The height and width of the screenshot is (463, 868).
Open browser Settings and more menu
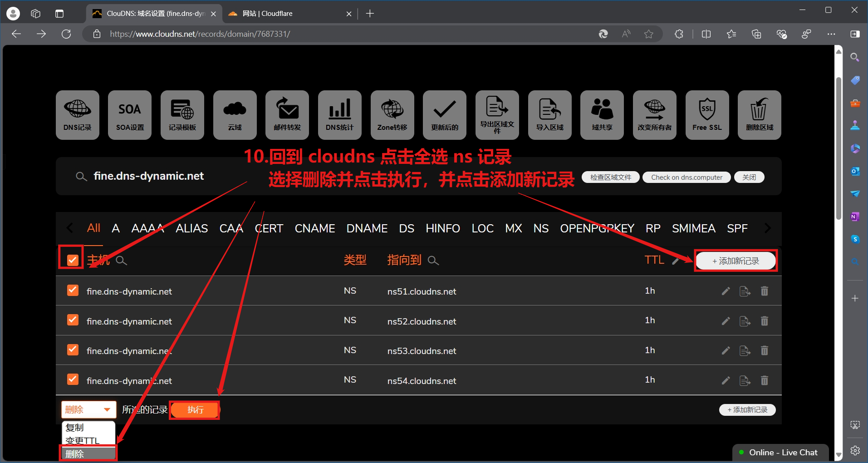(831, 34)
